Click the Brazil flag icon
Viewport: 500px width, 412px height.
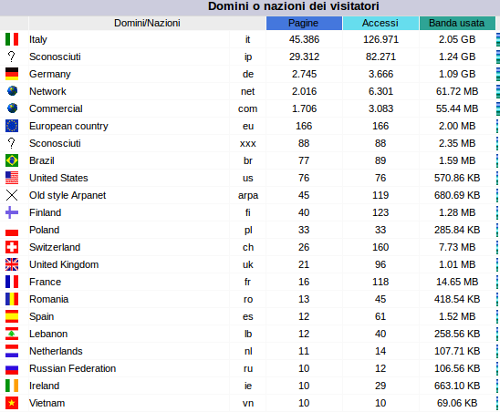12,160
